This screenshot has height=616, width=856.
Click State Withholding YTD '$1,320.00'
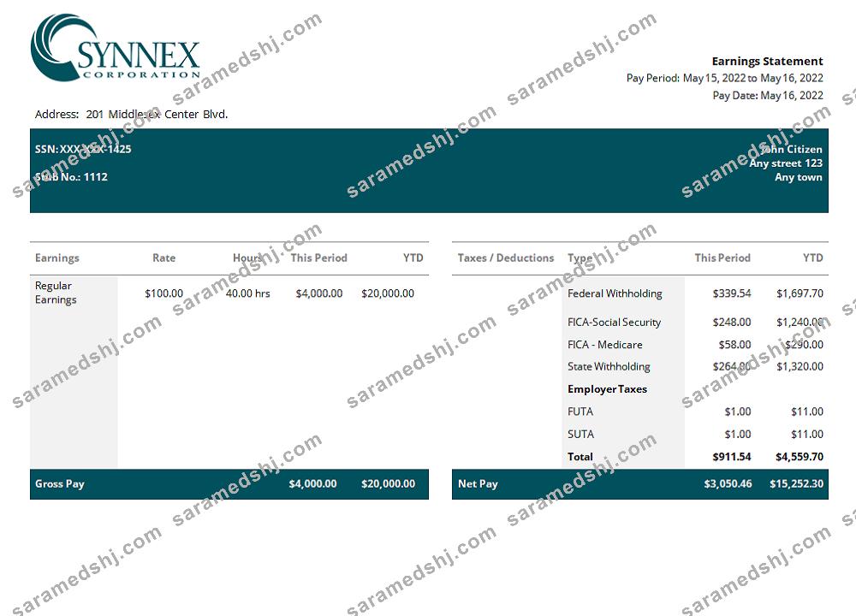click(800, 366)
